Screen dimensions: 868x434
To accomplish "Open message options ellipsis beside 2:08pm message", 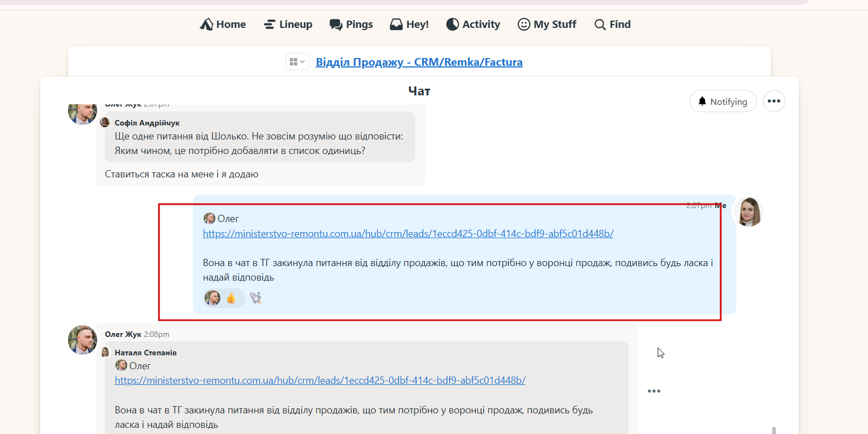I will pyautogui.click(x=654, y=391).
